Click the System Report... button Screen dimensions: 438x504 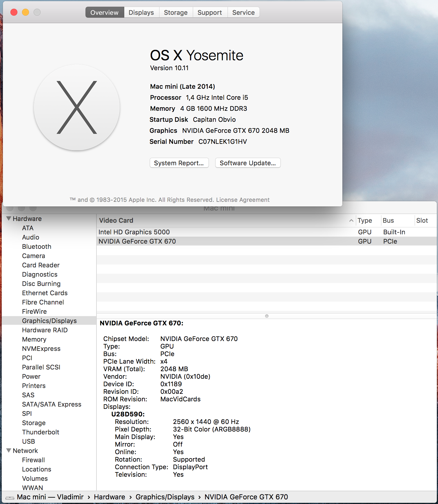click(179, 163)
